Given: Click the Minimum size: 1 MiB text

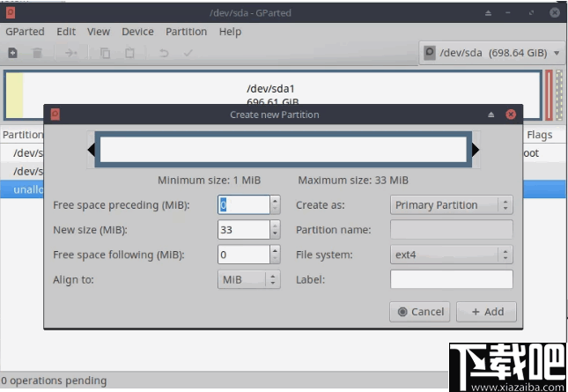Looking at the screenshot, I should pyautogui.click(x=209, y=180).
